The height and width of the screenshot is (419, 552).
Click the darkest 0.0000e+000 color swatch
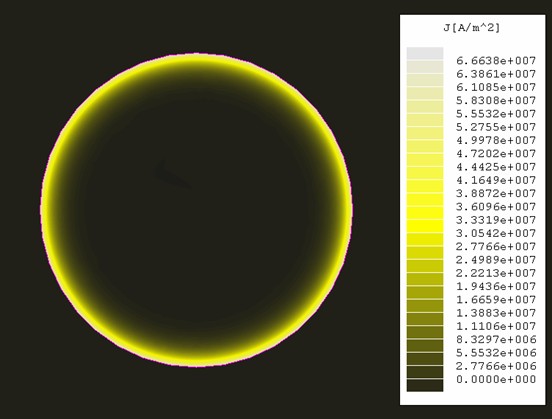pos(425,385)
